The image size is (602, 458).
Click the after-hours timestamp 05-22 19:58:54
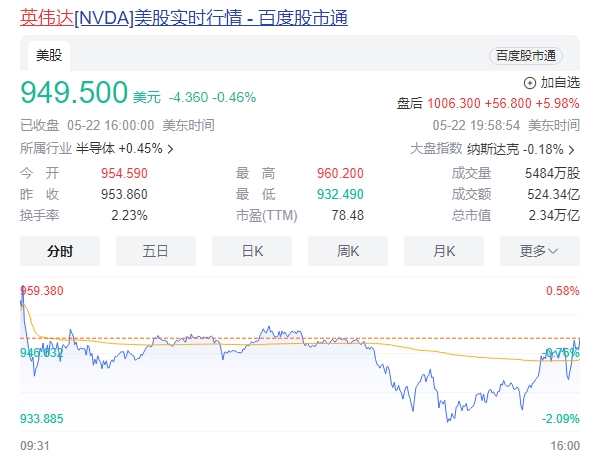pyautogui.click(x=476, y=125)
